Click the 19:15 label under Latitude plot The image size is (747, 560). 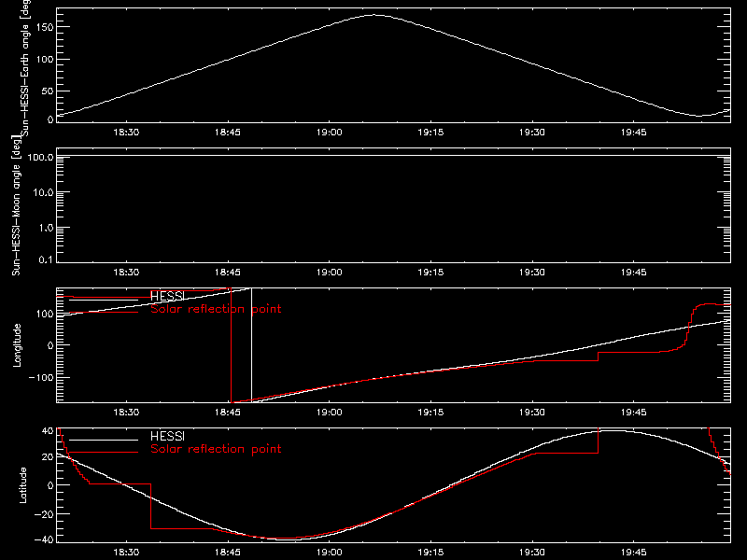pos(430,553)
